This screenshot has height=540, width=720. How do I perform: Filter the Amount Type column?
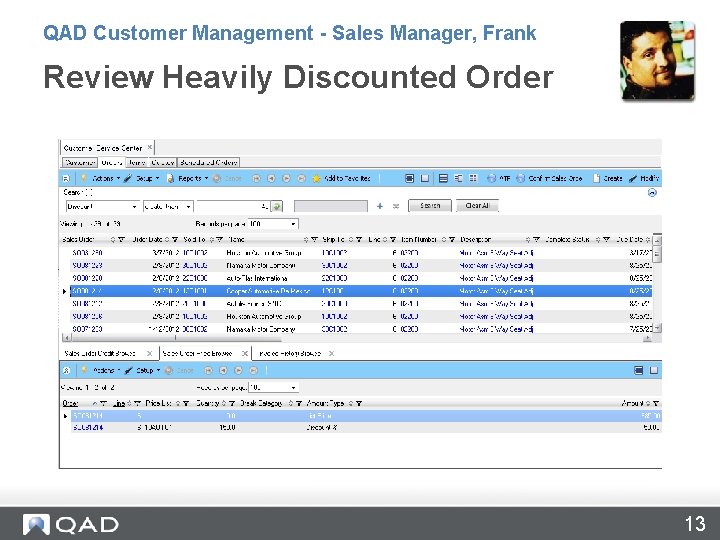[x=359, y=403]
